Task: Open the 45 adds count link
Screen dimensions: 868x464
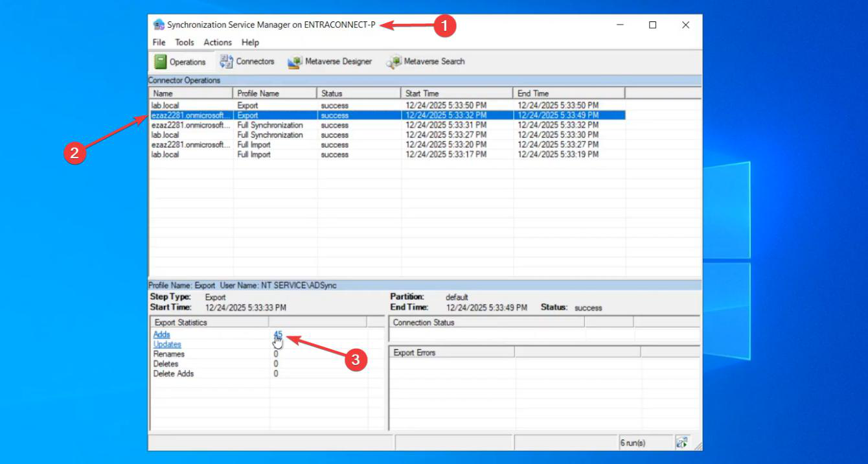Action: click(x=278, y=334)
